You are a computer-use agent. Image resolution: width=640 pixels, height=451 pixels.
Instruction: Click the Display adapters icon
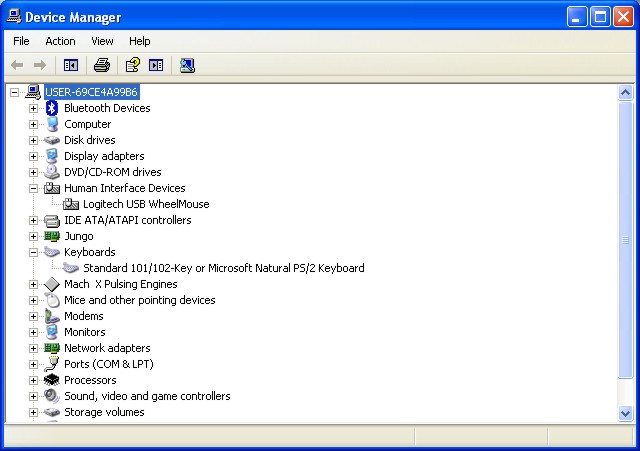52,156
